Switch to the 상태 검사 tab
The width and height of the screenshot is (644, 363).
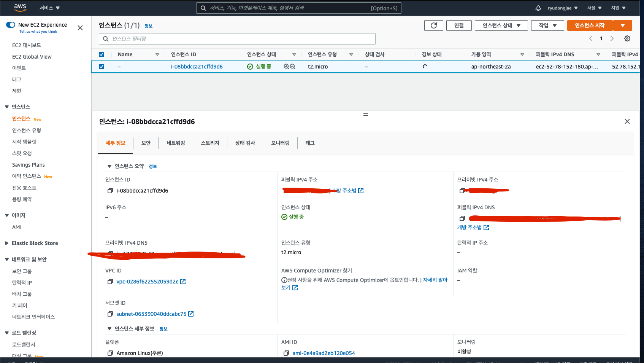point(245,143)
